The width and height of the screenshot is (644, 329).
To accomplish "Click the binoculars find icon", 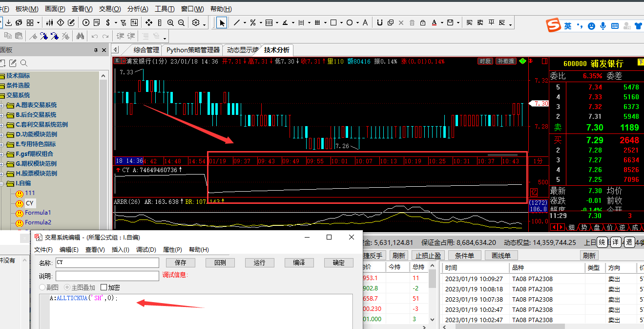I will tap(80, 36).
